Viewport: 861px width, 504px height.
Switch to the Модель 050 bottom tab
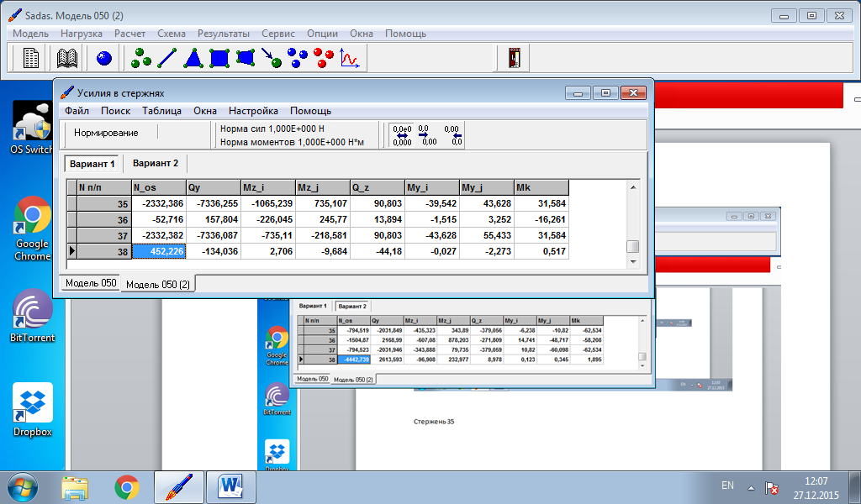(91, 283)
